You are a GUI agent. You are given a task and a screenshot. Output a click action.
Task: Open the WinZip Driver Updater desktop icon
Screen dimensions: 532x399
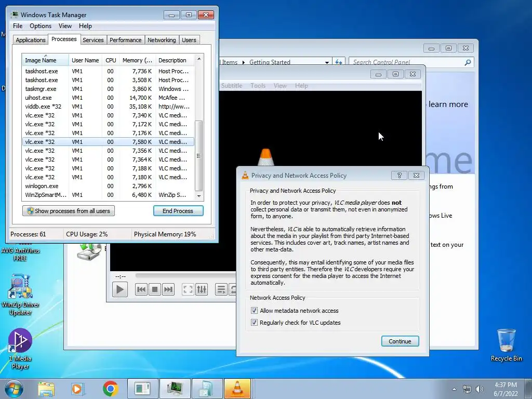coord(20,295)
